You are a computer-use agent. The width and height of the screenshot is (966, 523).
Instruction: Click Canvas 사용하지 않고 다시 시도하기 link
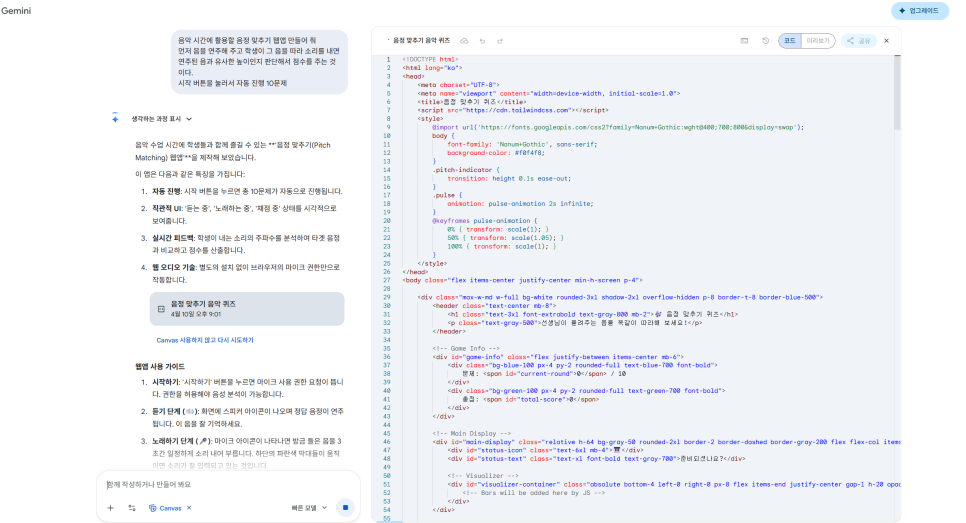205,340
